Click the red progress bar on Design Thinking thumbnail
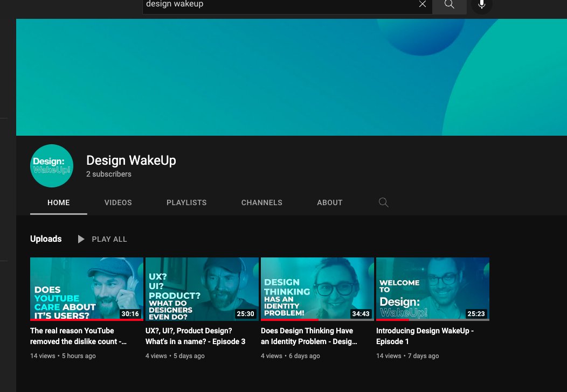The width and height of the screenshot is (567, 392). (x=289, y=320)
